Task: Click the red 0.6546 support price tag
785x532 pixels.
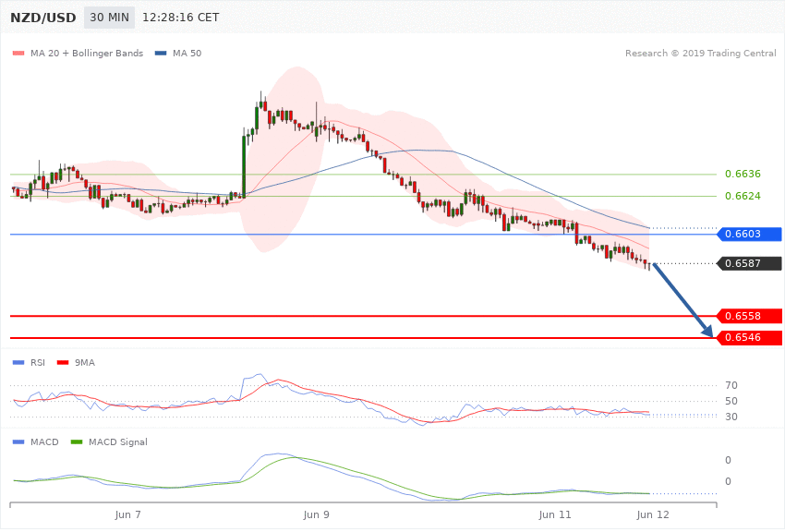Action: tap(750, 337)
